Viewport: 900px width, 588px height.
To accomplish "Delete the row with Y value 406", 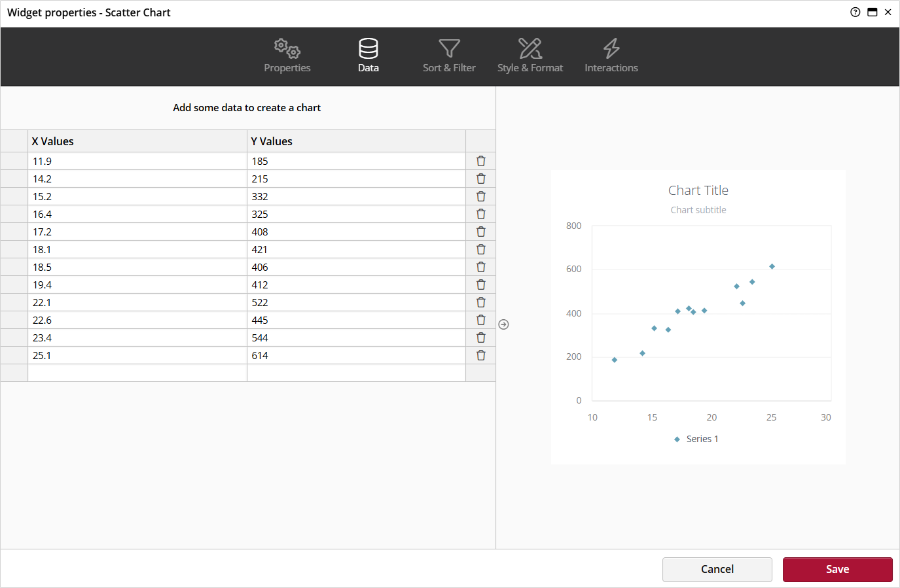I will (x=481, y=267).
